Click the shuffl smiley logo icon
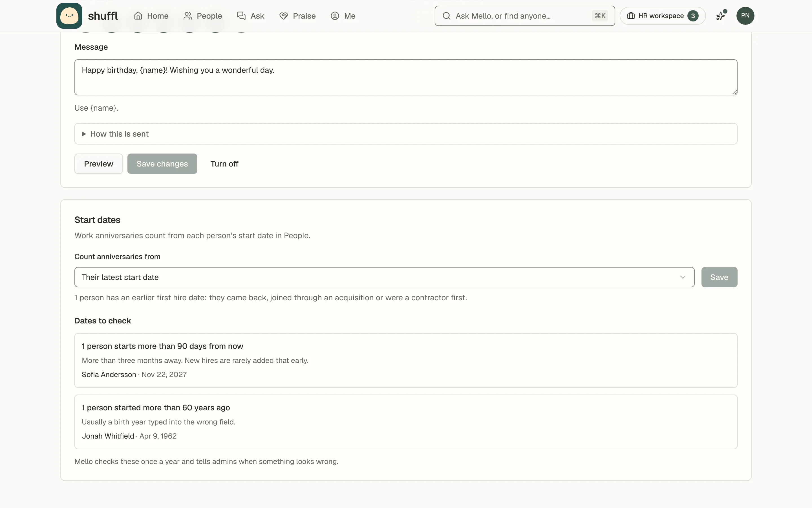Viewport: 812px width, 508px height. coord(69,16)
